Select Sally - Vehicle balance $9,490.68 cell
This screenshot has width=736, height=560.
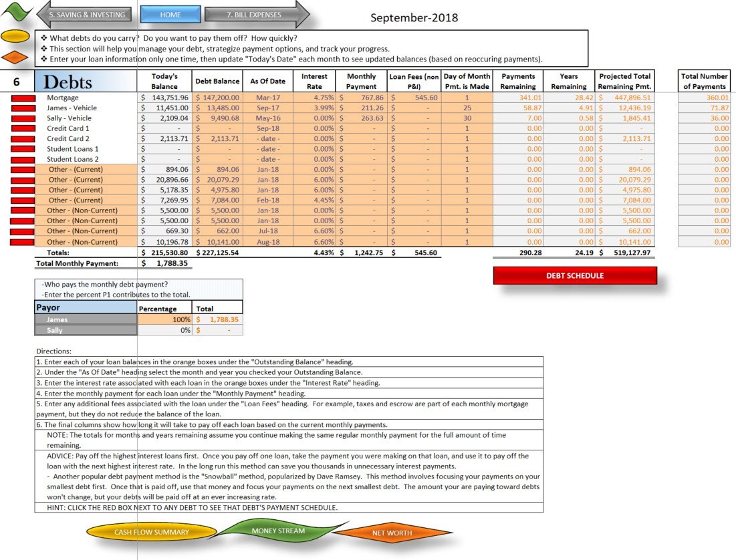click(x=217, y=118)
